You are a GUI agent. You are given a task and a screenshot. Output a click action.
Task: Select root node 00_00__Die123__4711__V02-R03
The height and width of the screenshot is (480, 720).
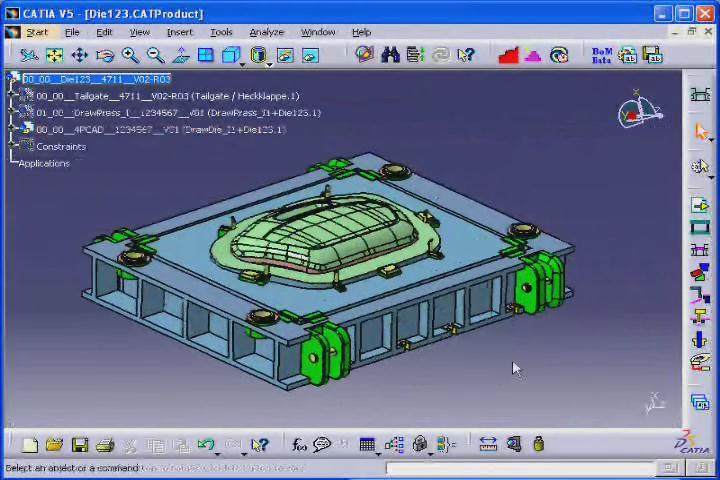pos(97,79)
